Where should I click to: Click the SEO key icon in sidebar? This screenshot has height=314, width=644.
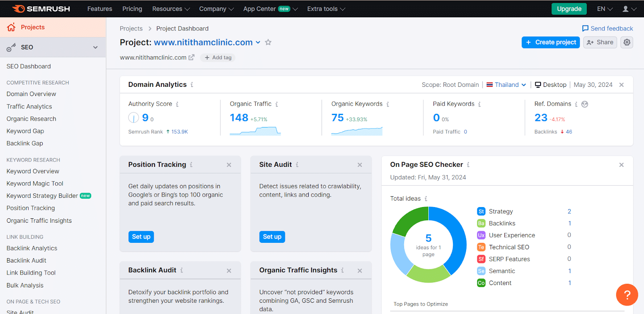tap(11, 47)
